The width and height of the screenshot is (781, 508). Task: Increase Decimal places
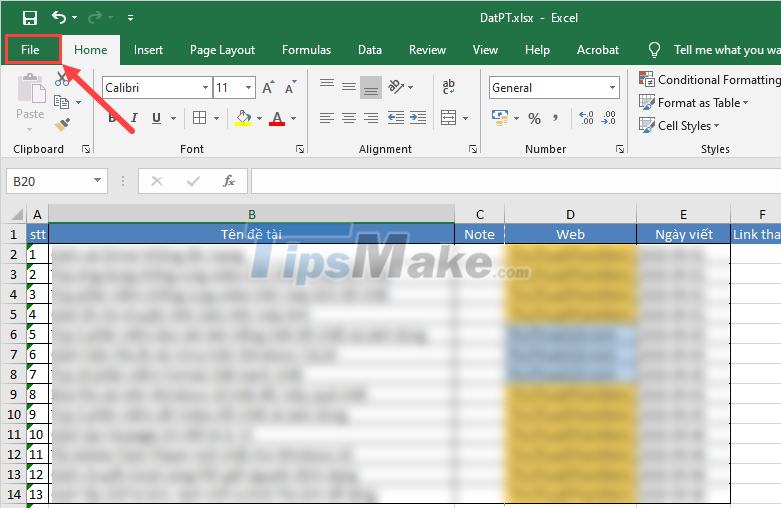pyautogui.click(x=586, y=118)
